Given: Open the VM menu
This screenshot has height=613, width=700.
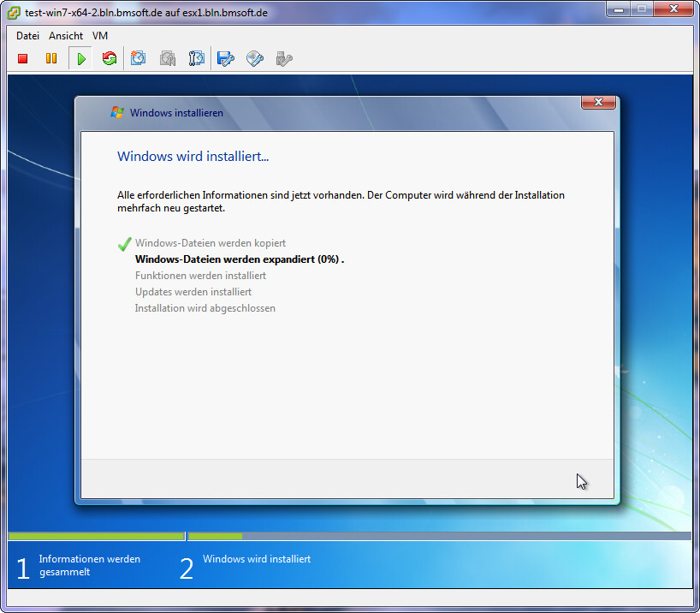Looking at the screenshot, I should pyautogui.click(x=100, y=36).
